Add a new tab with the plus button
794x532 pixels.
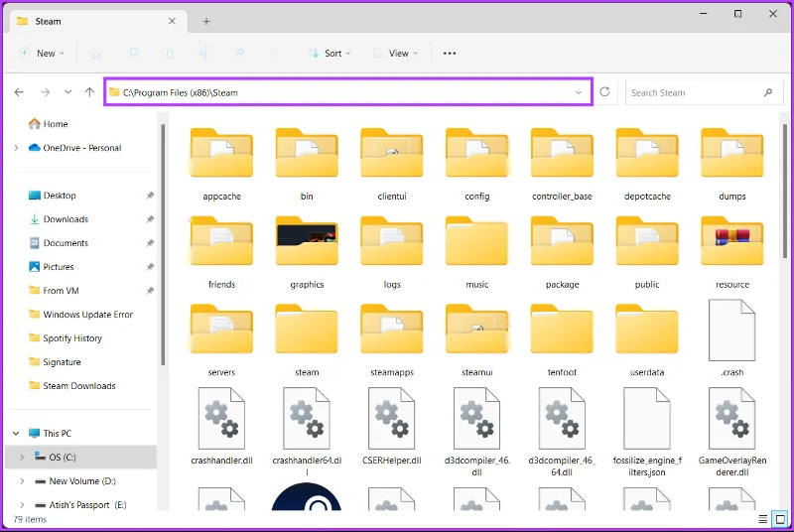click(206, 21)
